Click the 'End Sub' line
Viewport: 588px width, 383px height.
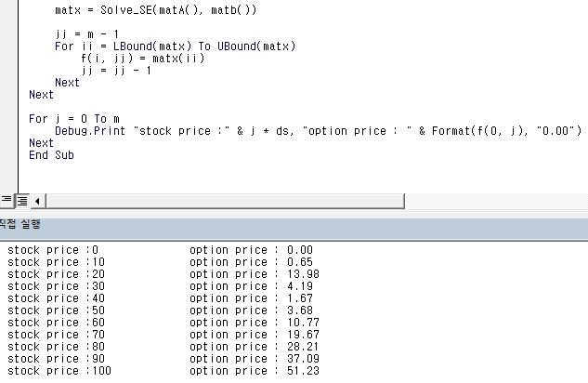(51, 155)
